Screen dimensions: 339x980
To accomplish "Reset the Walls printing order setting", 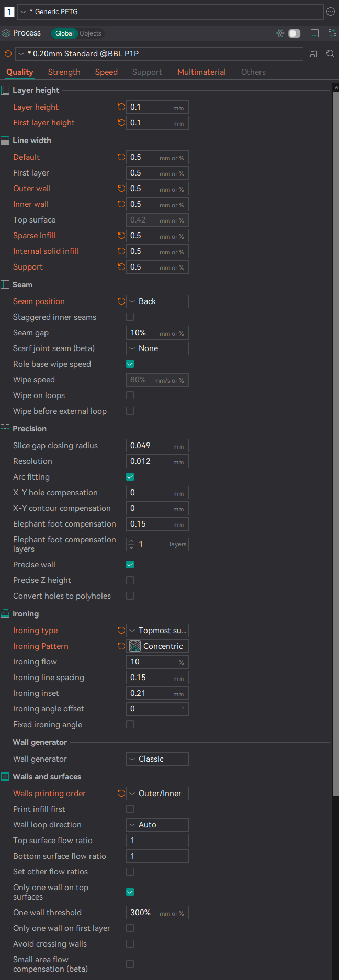I will [x=121, y=794].
